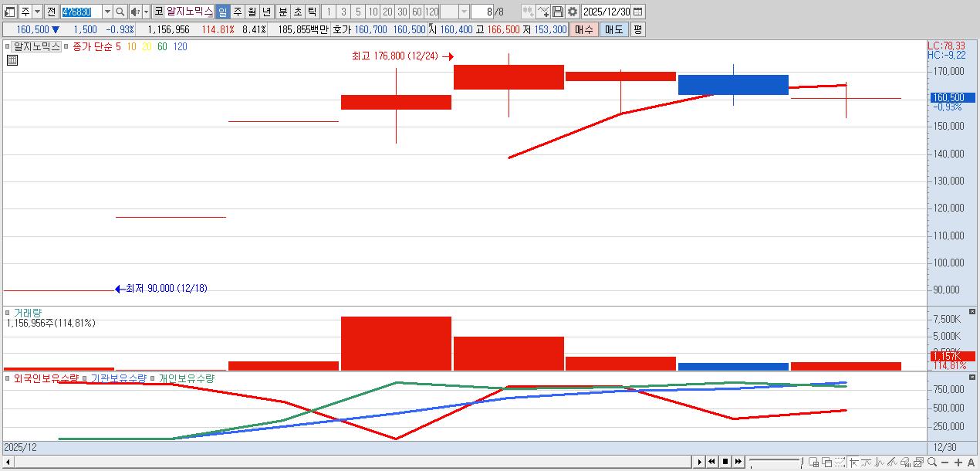Screen dimensions: 980x471
Task: Click the moving-average line tool icon
Action: pos(867,462)
